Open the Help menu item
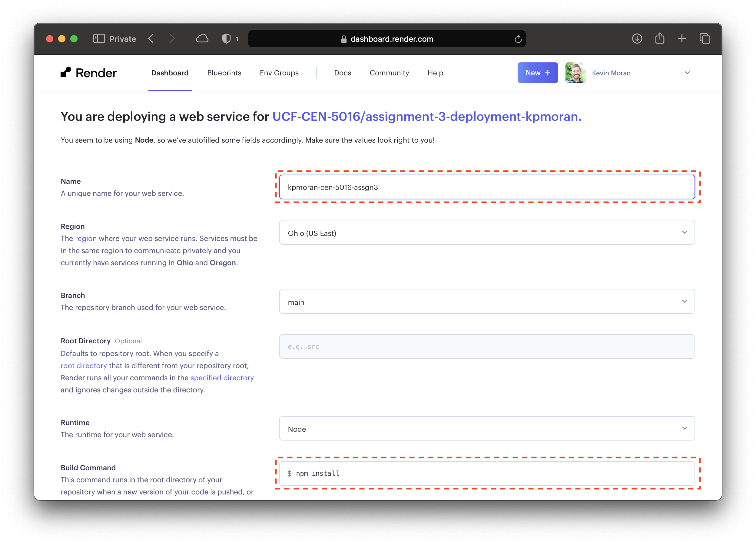 point(435,73)
